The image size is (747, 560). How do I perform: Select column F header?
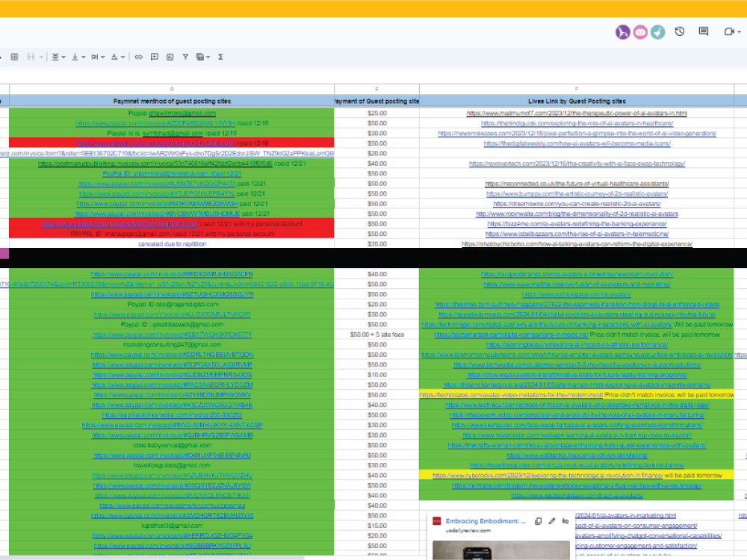tap(577, 89)
